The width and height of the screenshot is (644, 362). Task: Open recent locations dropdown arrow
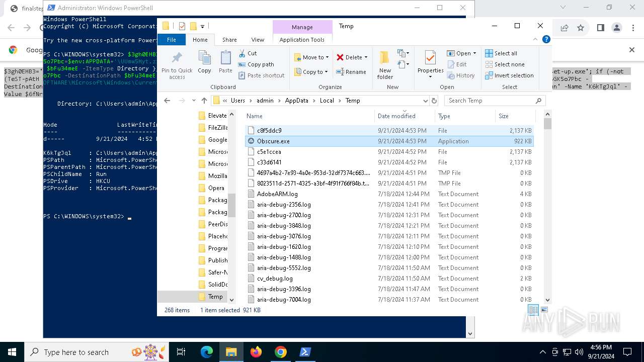pyautogui.click(x=194, y=101)
